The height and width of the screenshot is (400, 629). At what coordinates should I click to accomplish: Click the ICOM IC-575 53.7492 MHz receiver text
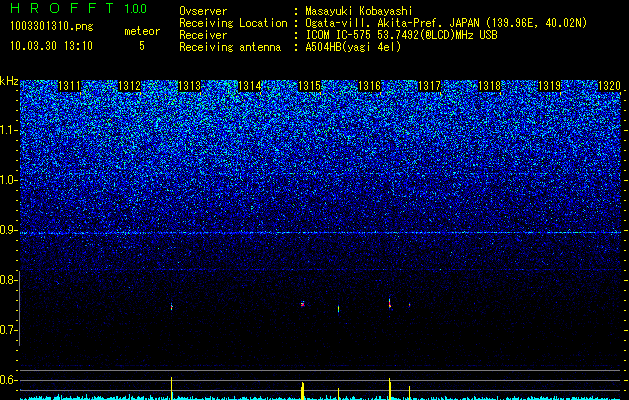401,35
